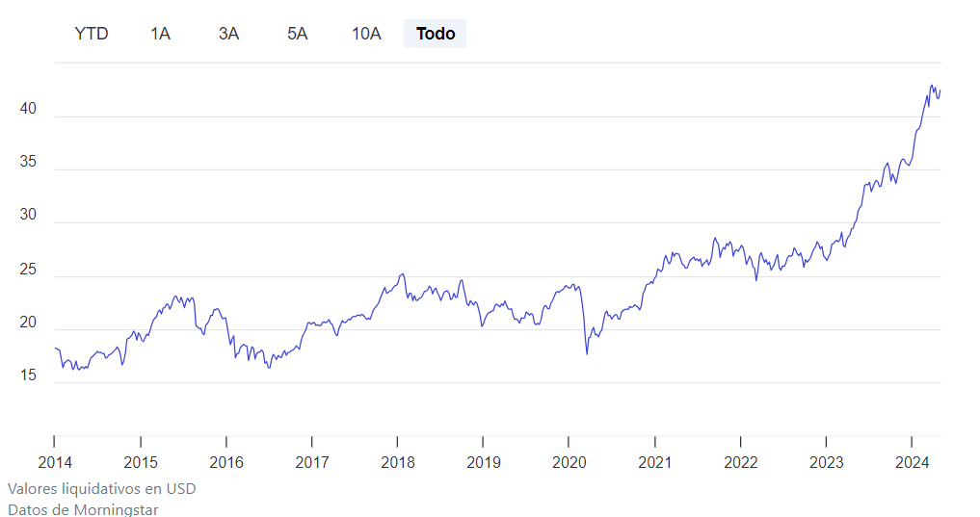The width and height of the screenshot is (980, 517).
Task: Click the Todo range tab
Action: click(x=436, y=34)
